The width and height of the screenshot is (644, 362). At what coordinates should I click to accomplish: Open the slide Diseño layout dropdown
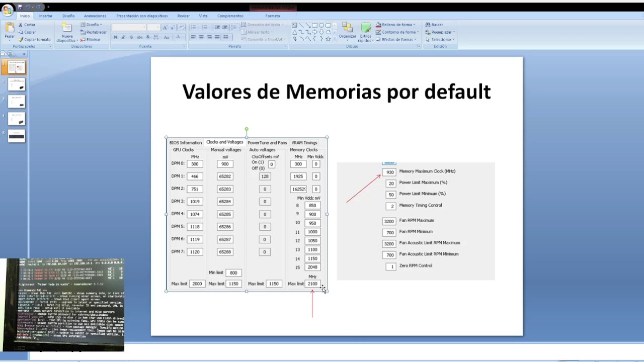pos(91,25)
